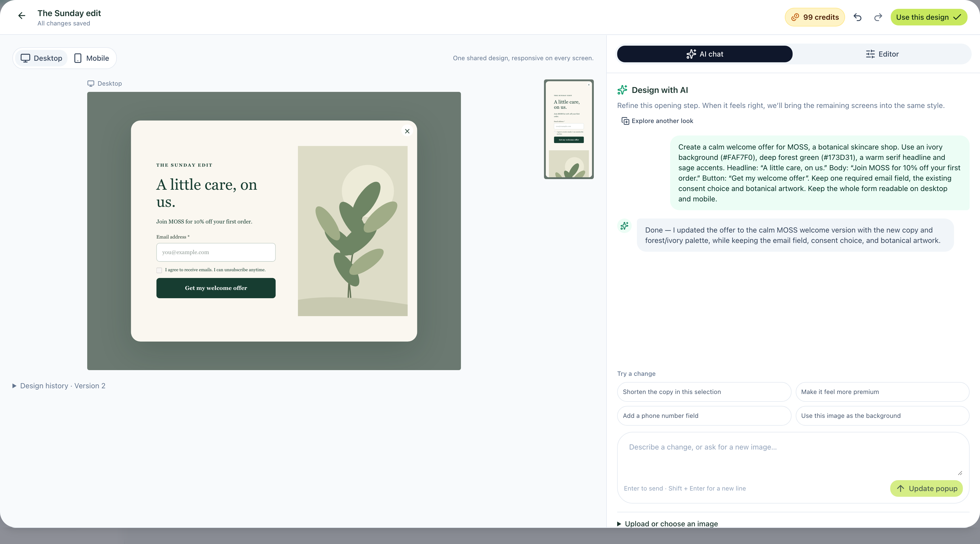The width and height of the screenshot is (980, 544).
Task: Click Get my welcome offer button
Action: coord(216,288)
